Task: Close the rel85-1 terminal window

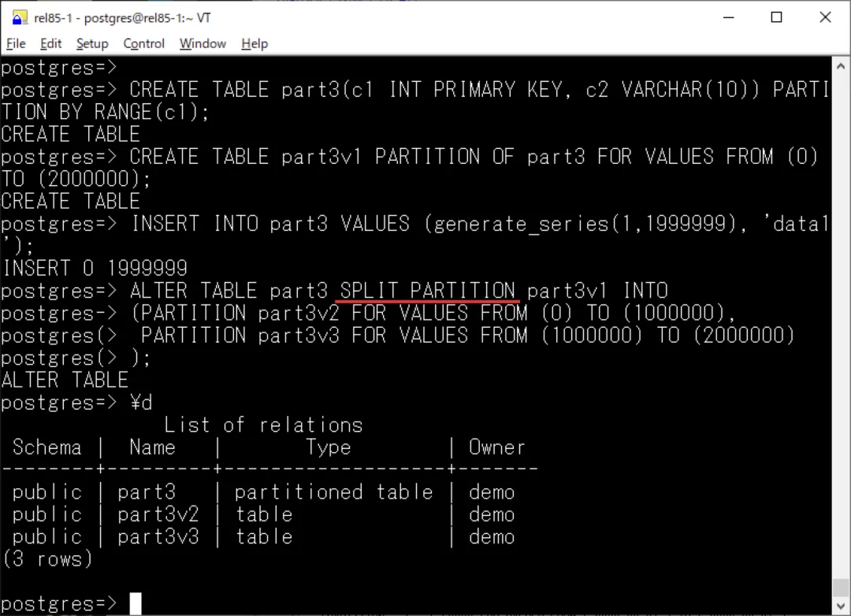Action: (x=825, y=17)
